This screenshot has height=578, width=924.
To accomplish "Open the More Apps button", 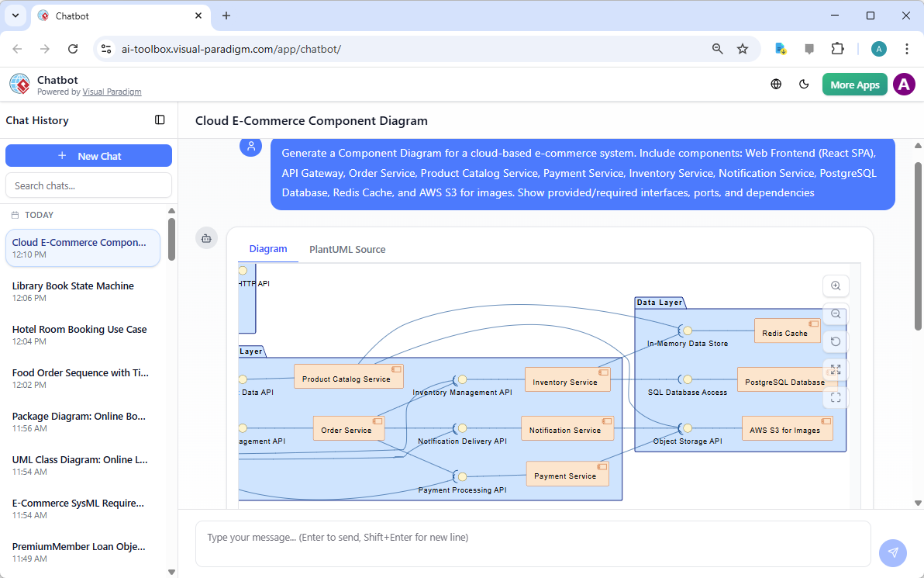I will point(854,85).
